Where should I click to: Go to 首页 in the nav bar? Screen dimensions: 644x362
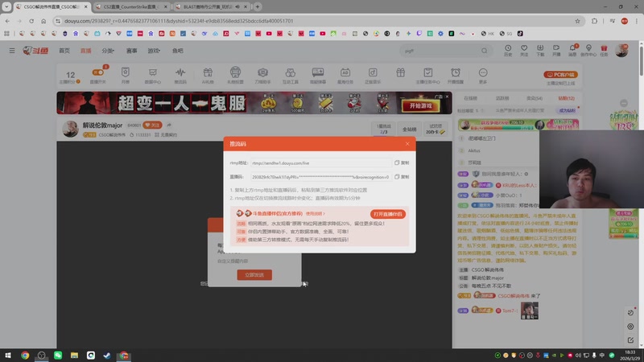click(x=64, y=51)
